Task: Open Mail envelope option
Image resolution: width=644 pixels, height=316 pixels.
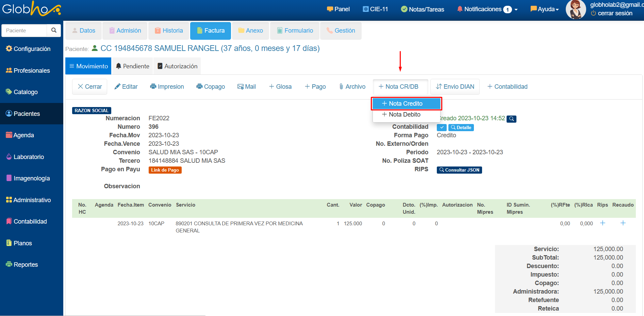Action: 247,87
